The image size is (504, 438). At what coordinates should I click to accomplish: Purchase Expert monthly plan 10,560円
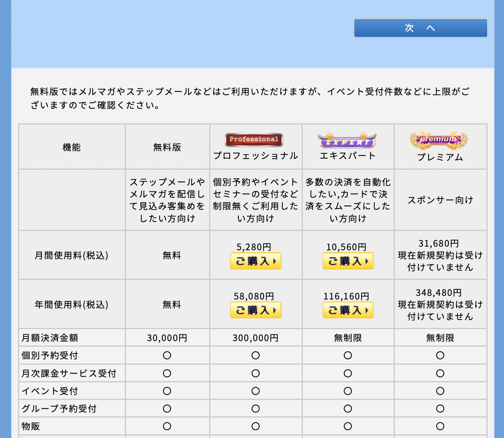[348, 261]
